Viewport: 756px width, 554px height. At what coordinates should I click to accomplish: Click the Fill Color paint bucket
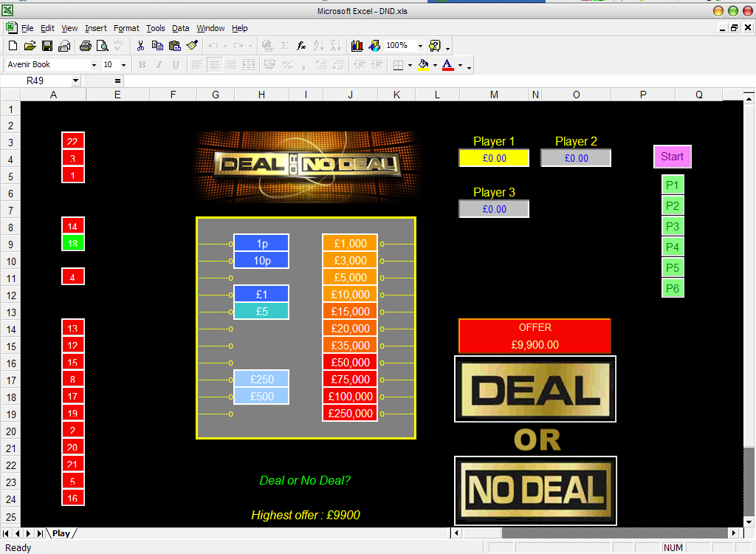423,65
